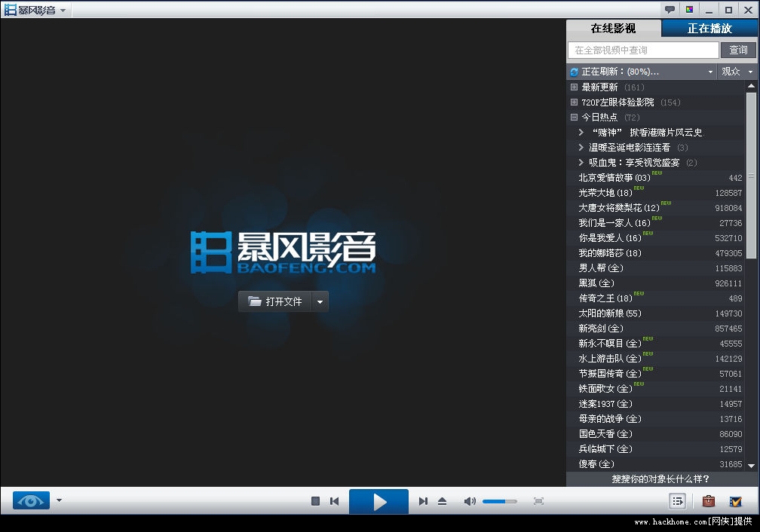Expand the "赌神" 掀香港赌片风云史 item
Image resolution: width=760 pixels, height=532 pixels.
(x=581, y=133)
